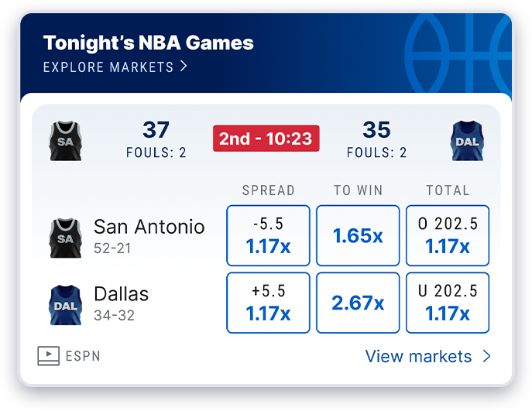Image resolution: width=532 pixels, height=411 pixels.
Task: Choose Over 202.5 total bet
Action: coord(448,235)
